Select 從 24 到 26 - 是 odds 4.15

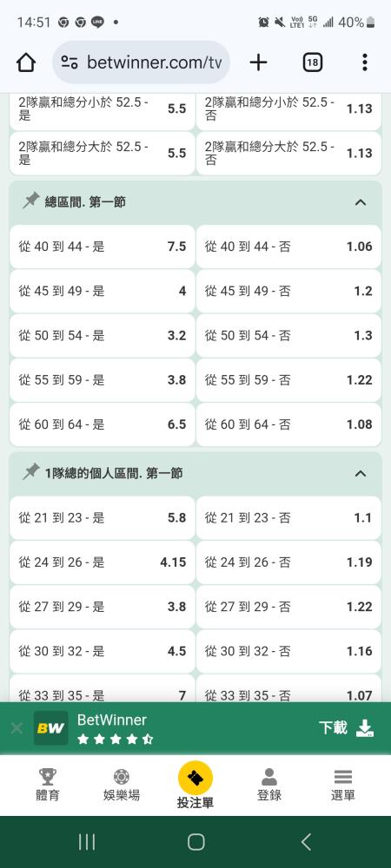tap(102, 562)
